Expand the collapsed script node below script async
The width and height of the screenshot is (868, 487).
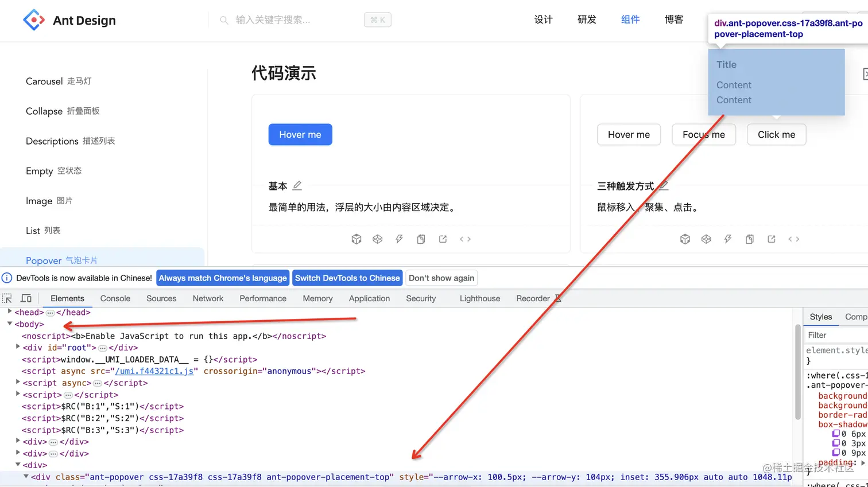click(18, 394)
